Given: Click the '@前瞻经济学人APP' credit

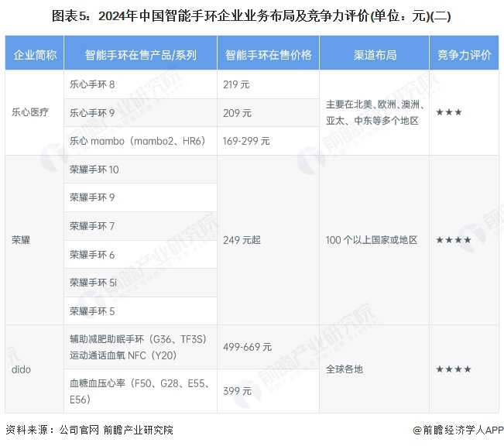Looking at the screenshot, I should pos(458,430).
